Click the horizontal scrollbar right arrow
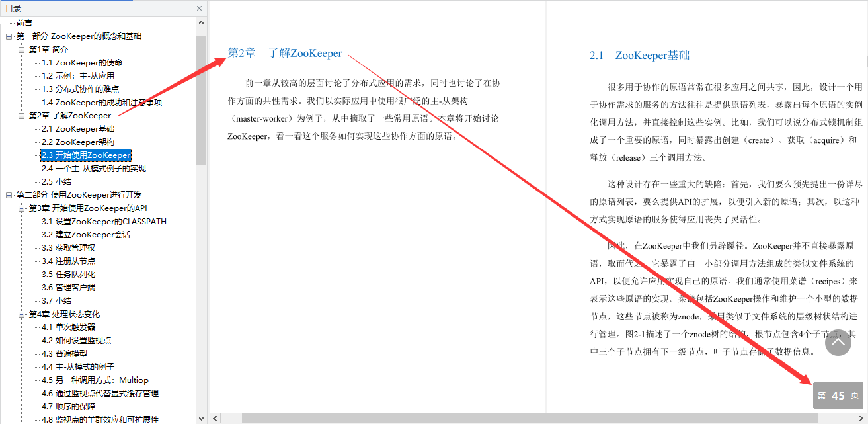The height and width of the screenshot is (424, 868). click(x=862, y=419)
